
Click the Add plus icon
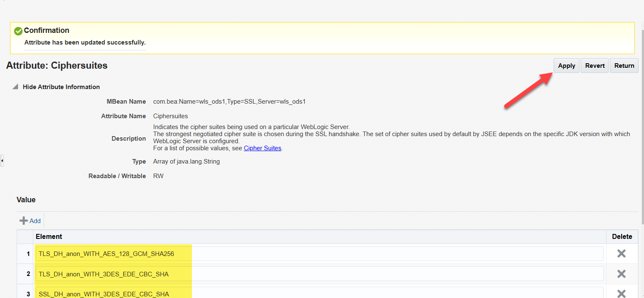pos(24,221)
